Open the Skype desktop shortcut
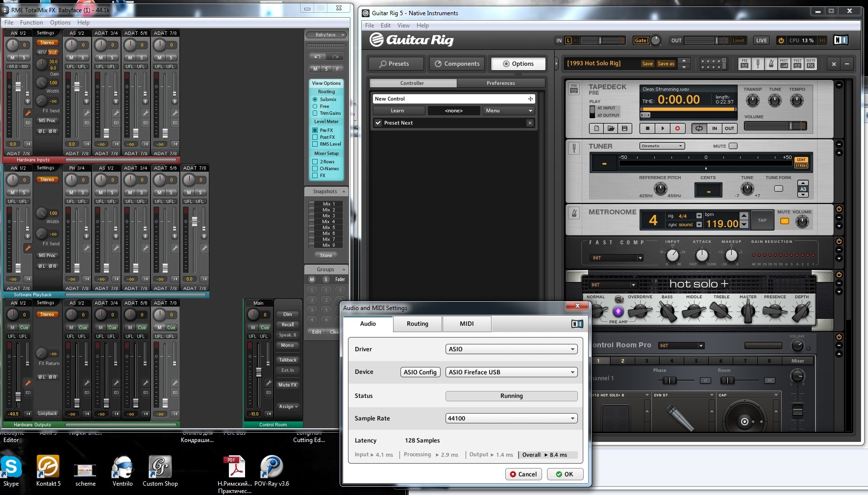 click(11, 470)
